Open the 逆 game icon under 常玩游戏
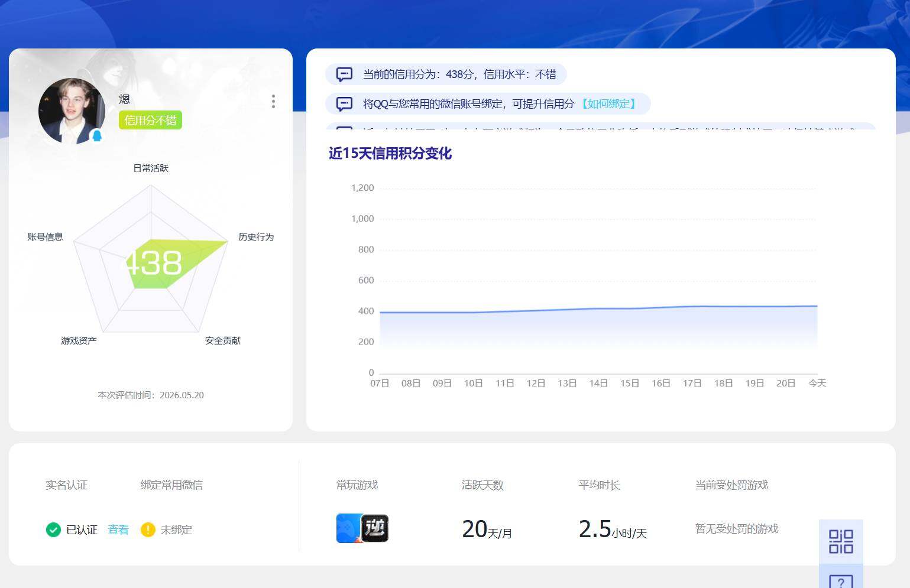This screenshot has width=910, height=588. coord(375,528)
